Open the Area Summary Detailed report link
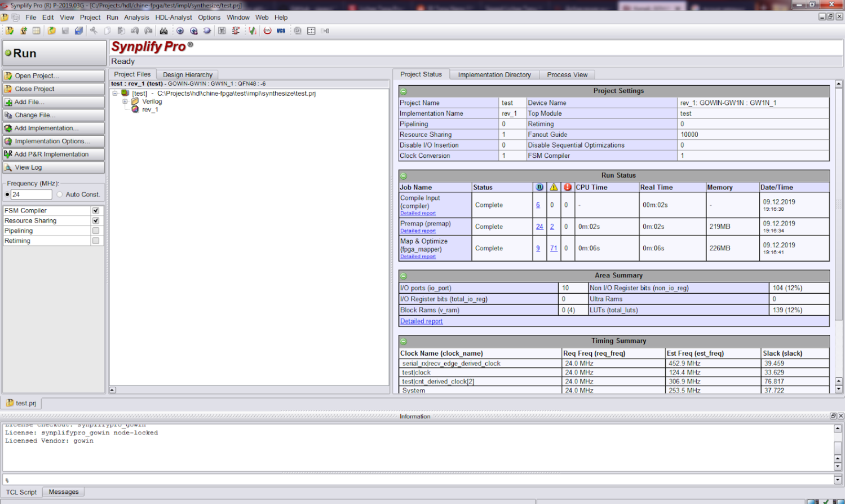845x504 pixels. (421, 321)
